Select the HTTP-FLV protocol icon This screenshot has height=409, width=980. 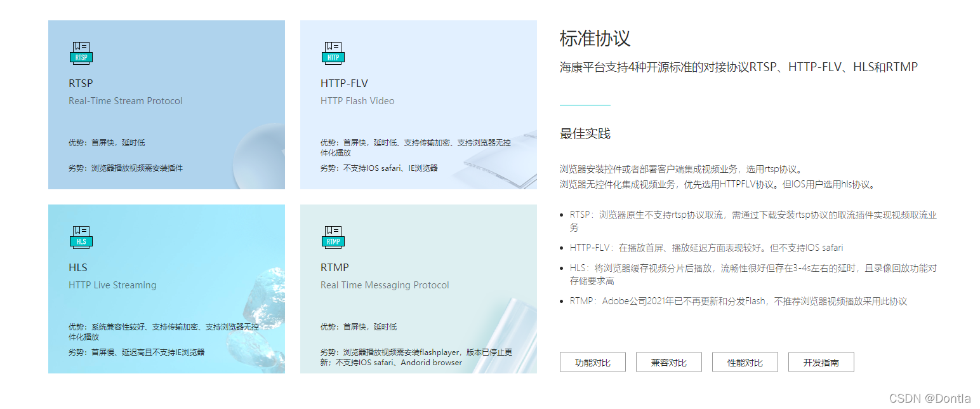[x=333, y=53]
